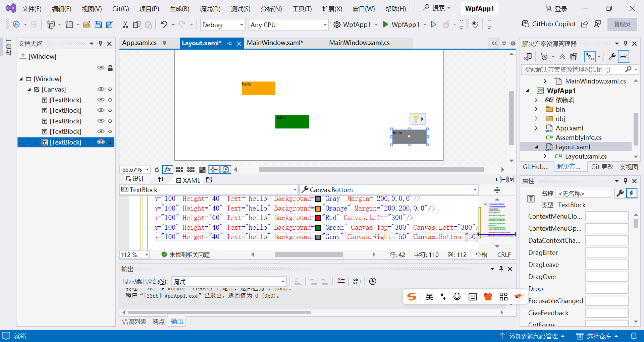Open the Debug menu 调试(D)
Image resolution: width=644 pixels, height=342 pixels.
tap(210, 9)
